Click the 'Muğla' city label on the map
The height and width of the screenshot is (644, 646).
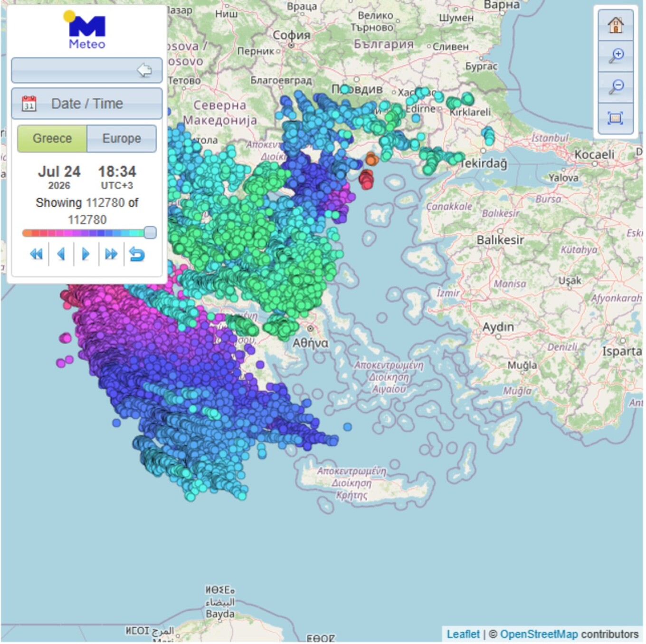tap(522, 365)
